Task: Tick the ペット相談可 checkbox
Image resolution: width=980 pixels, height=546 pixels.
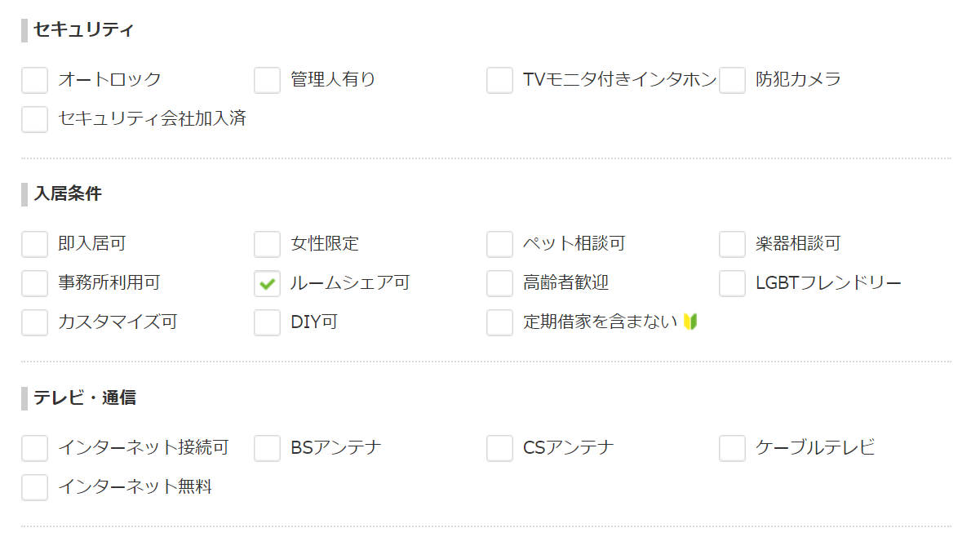Action: pyautogui.click(x=500, y=244)
